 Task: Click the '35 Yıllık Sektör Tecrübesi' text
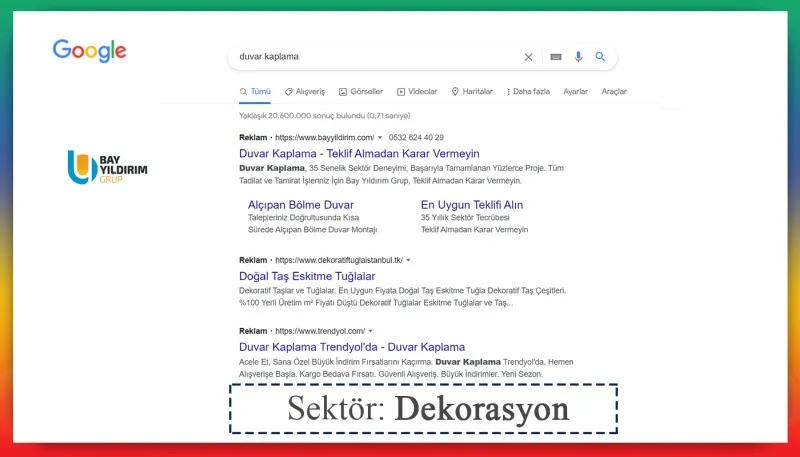point(465,217)
